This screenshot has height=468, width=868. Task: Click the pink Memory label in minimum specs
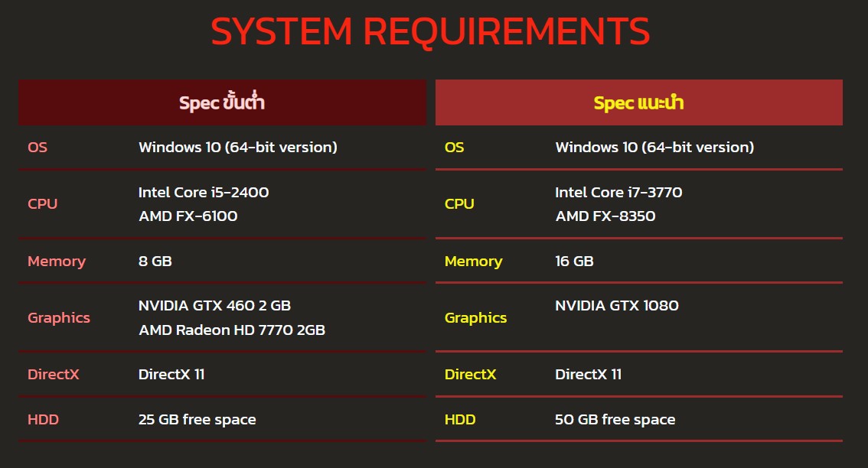[57, 261]
